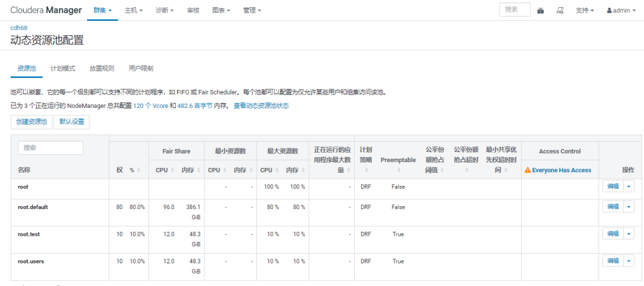Select the 资源池 tab
The height and width of the screenshot is (286, 644).
(26, 69)
